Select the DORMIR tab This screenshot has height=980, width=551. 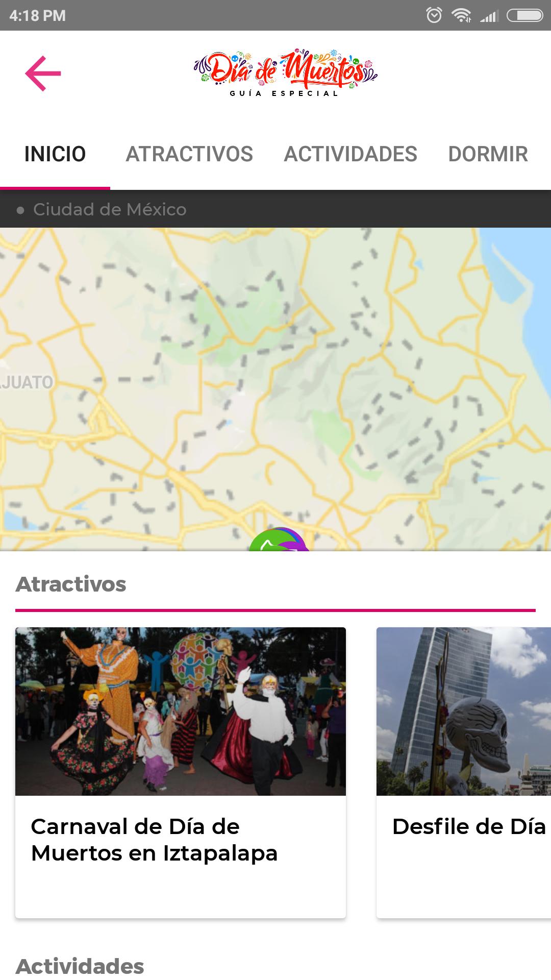click(488, 154)
